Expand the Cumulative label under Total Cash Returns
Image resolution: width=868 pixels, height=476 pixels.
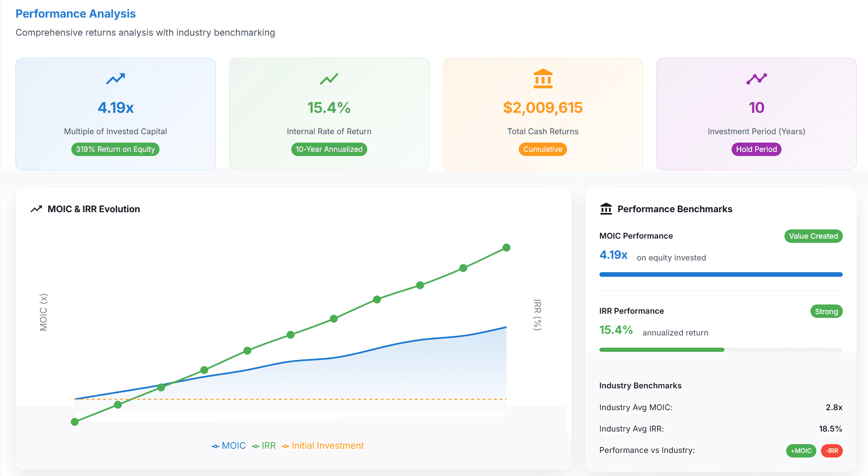point(542,149)
